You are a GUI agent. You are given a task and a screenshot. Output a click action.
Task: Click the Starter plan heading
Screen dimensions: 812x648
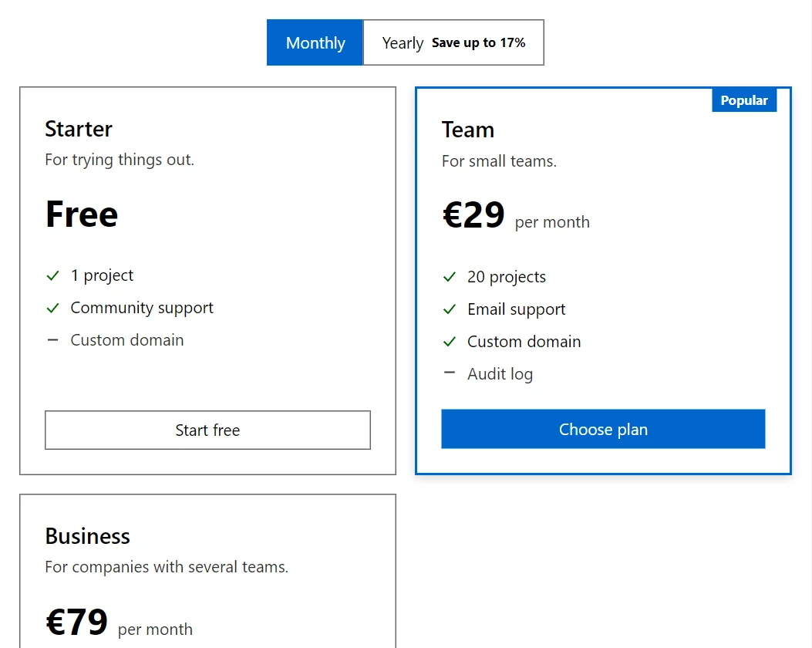pos(78,129)
